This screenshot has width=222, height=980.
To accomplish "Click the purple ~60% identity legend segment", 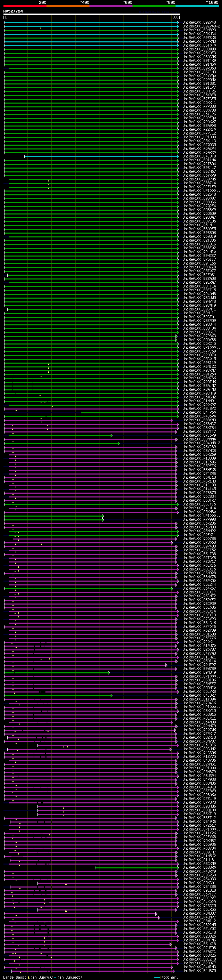I will coord(111,6).
